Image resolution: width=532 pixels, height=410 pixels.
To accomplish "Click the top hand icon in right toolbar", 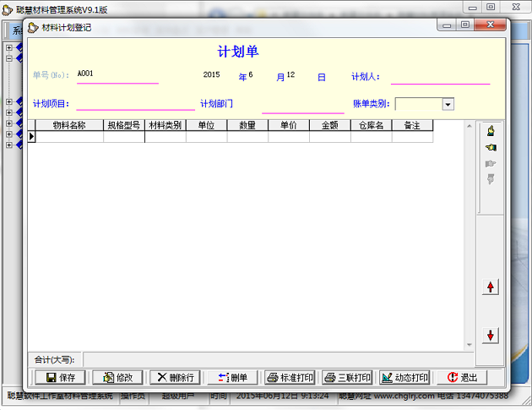I will [490, 131].
